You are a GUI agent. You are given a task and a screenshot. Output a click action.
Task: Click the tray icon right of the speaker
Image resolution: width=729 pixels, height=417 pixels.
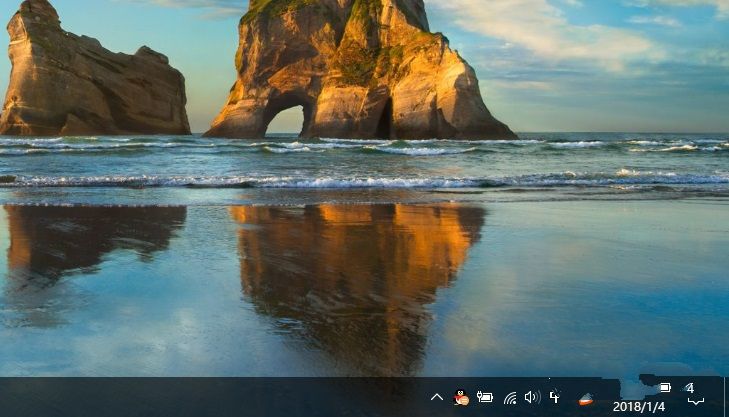pos(555,397)
